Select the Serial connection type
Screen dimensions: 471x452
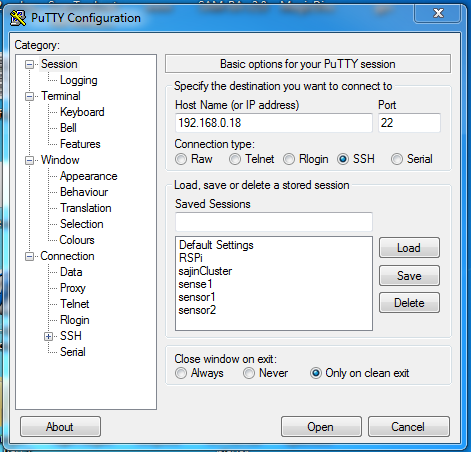397,159
